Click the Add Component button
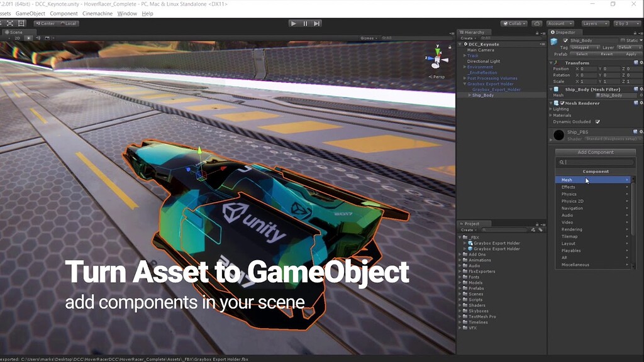The image size is (644, 362). [596, 151]
